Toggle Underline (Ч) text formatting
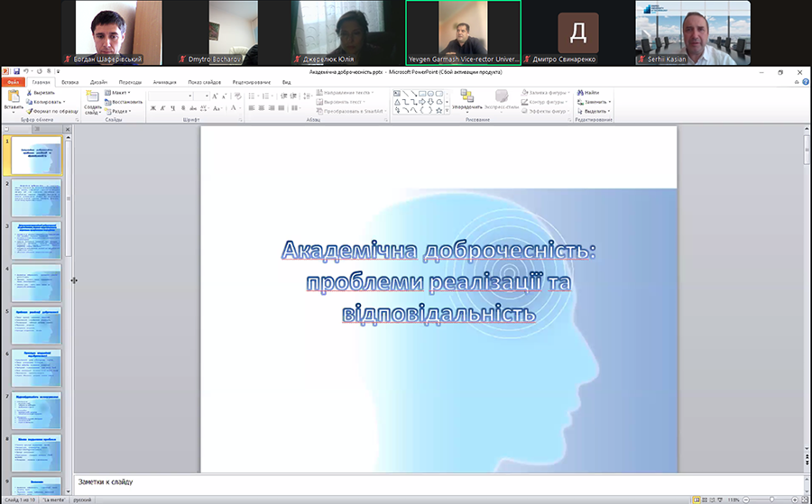 (174, 108)
